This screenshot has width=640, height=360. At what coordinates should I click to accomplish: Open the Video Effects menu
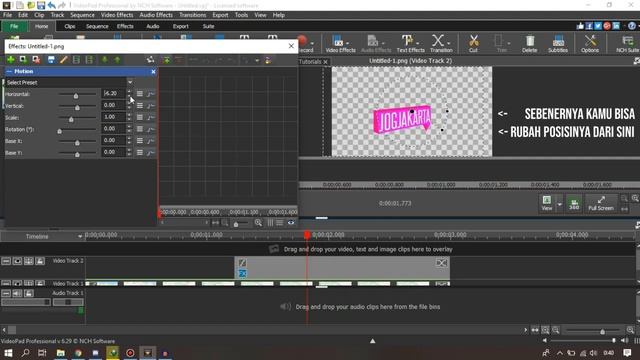117,15
